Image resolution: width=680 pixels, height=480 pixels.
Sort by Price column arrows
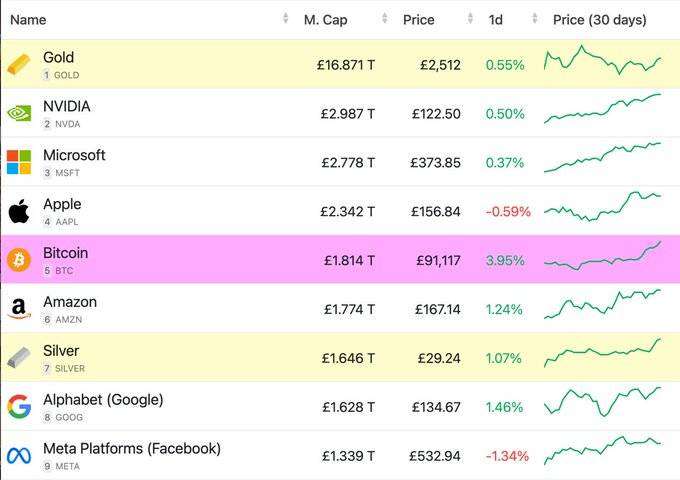click(470, 20)
